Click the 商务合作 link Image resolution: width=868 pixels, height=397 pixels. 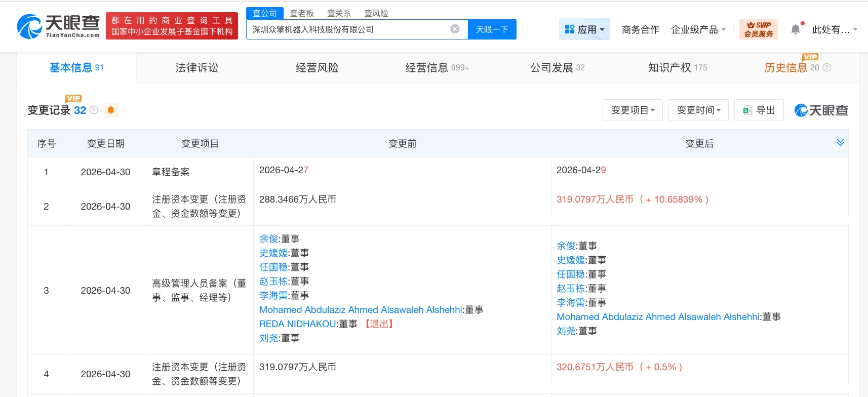point(640,29)
